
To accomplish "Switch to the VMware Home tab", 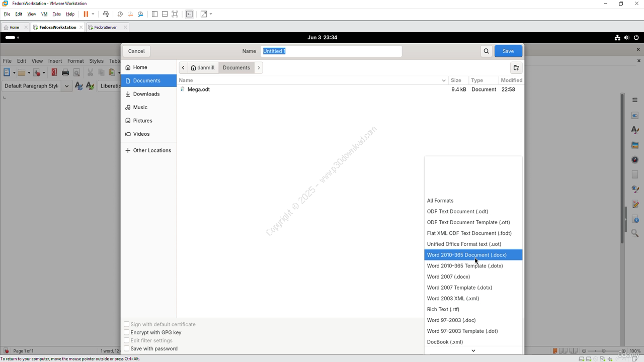I will (x=15, y=27).
